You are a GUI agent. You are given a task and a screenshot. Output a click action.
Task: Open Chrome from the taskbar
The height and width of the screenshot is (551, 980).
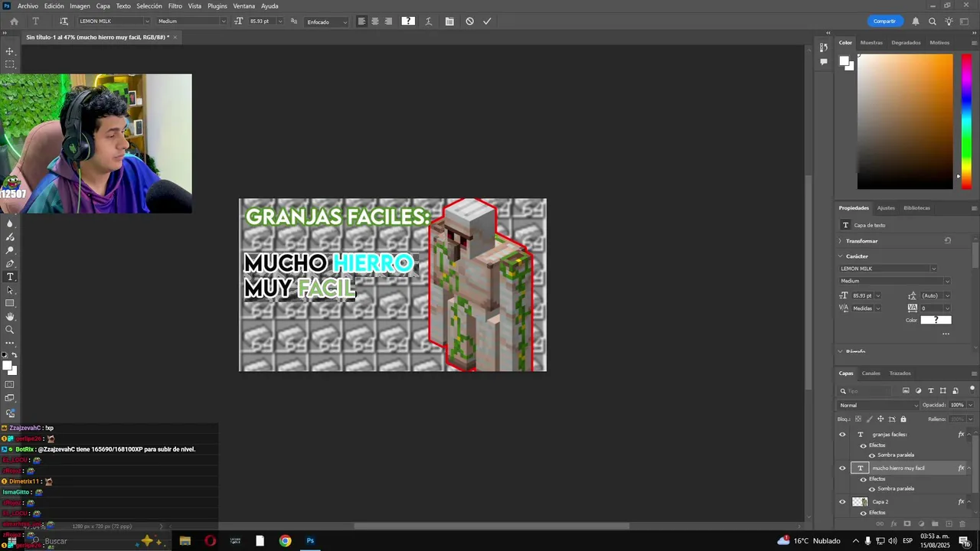click(285, 541)
